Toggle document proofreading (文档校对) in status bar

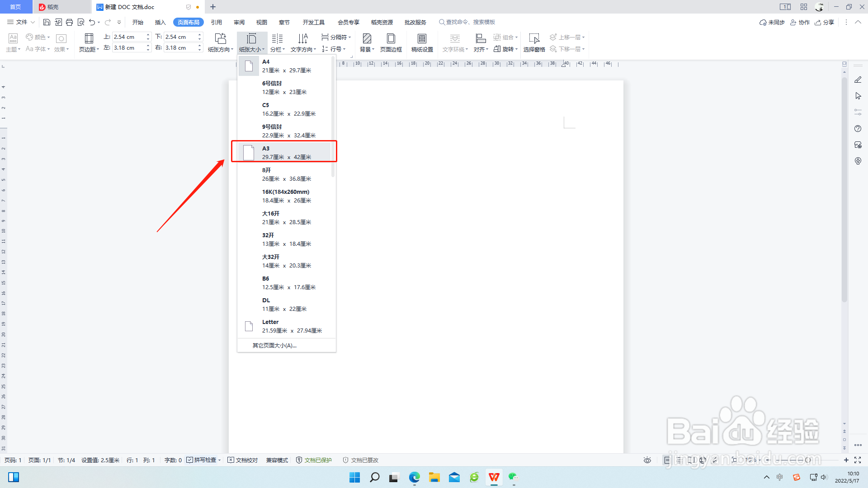[243, 460]
